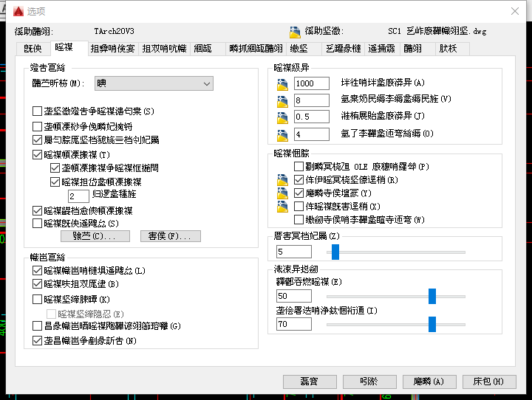
Task: Click the Colors (C)... button
Action: (95, 236)
